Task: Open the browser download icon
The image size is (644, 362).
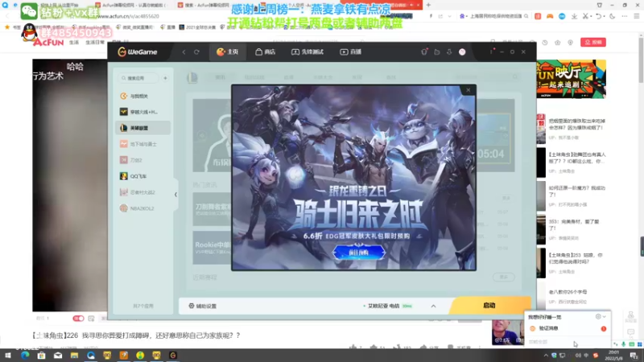Action: [574, 16]
